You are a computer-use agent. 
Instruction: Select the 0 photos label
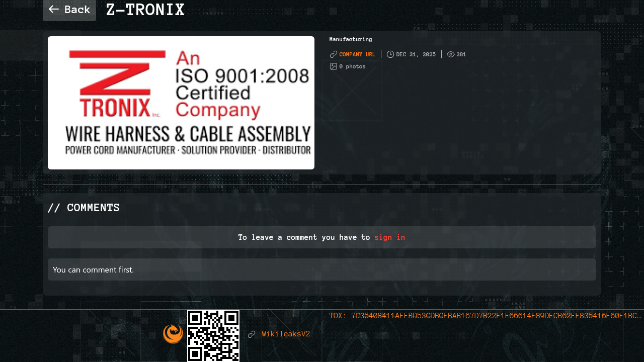click(x=352, y=66)
